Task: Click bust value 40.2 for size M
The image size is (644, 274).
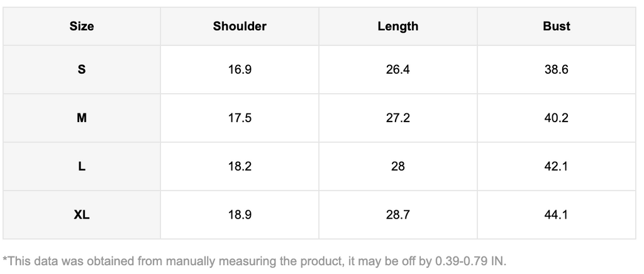Action: (557, 118)
